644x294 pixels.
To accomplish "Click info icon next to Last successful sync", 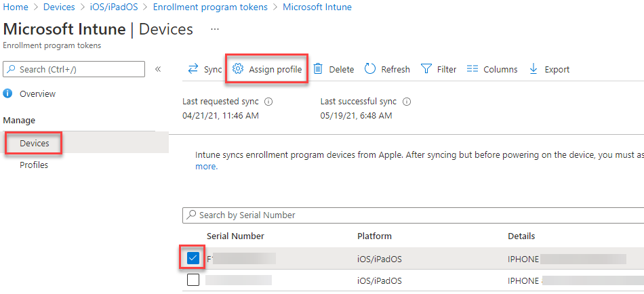I will pyautogui.click(x=407, y=102).
